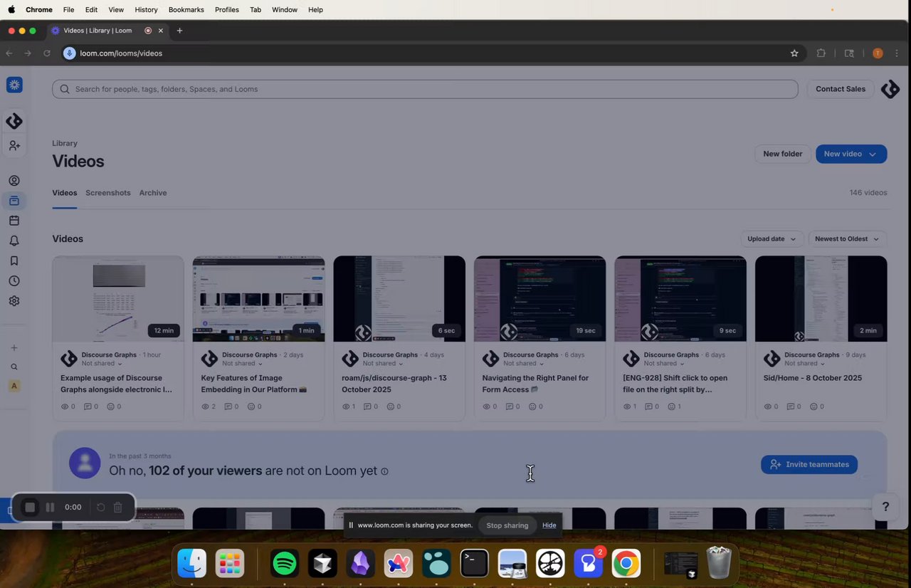Open new browser tab with plus button
This screenshot has width=911, height=588.
tap(179, 31)
